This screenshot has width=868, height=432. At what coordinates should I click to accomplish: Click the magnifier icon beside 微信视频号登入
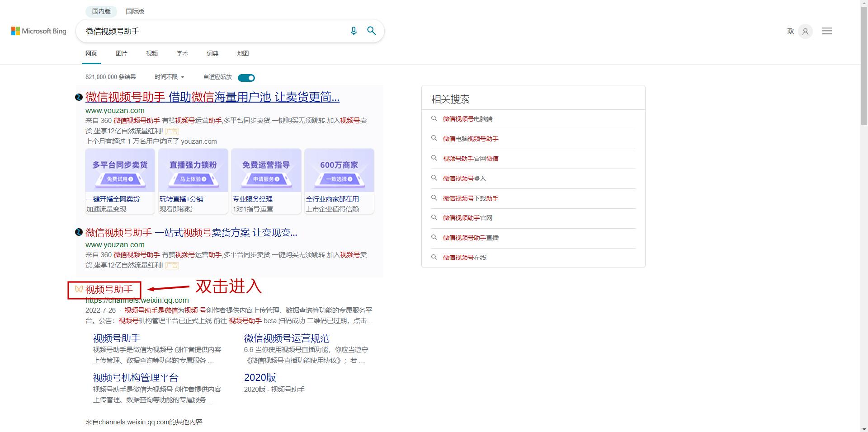coord(434,178)
